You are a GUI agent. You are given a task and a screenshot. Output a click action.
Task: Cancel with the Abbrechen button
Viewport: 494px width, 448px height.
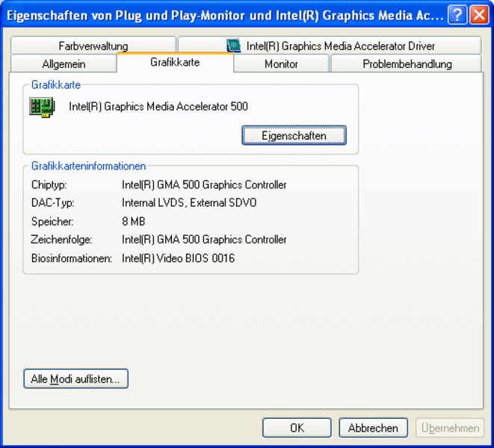374,428
